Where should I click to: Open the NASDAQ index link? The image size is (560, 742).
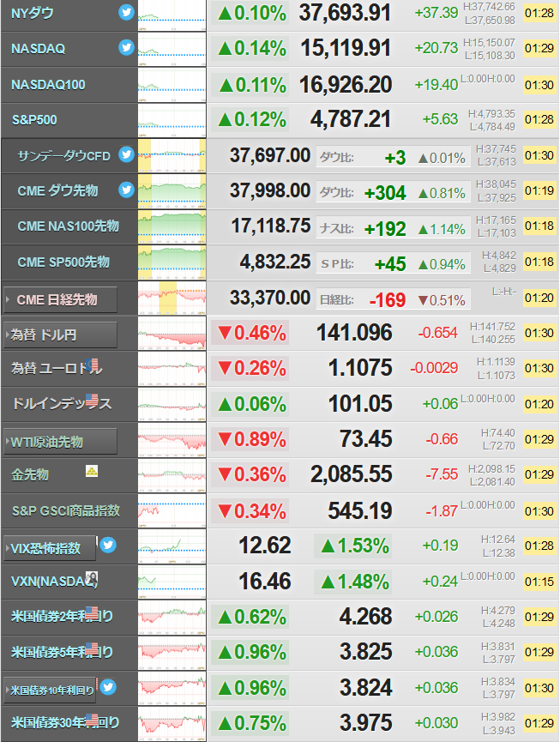pos(39,49)
